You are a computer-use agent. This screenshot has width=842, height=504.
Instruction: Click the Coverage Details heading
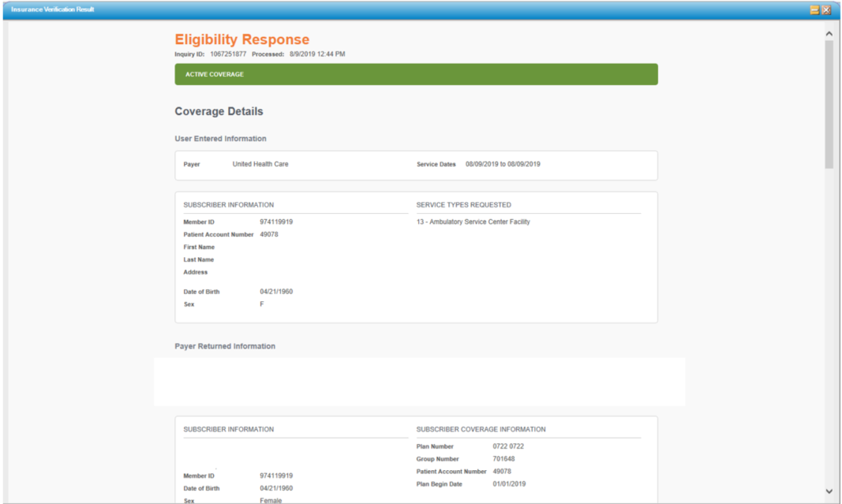tap(219, 111)
